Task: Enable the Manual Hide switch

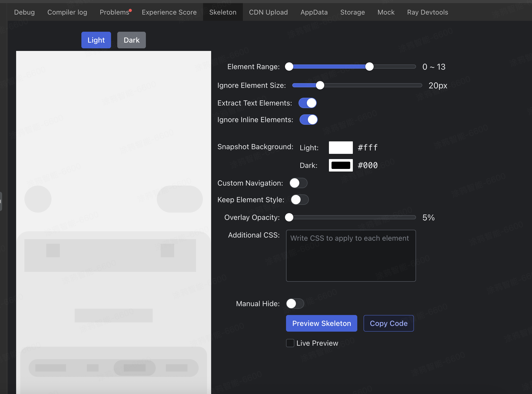Action: (x=295, y=304)
